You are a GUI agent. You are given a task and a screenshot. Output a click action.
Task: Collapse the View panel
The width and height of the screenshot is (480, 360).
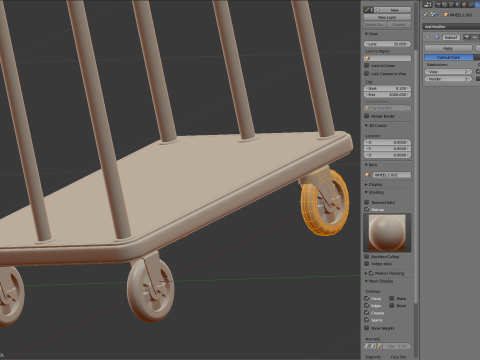click(x=366, y=34)
